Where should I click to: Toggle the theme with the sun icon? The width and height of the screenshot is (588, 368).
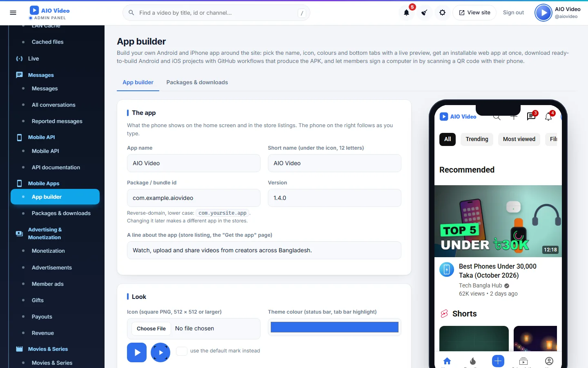pyautogui.click(x=443, y=13)
